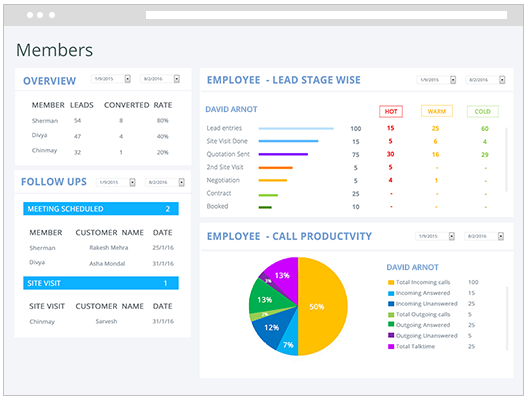This screenshot has width=528, height=399.
Task: Select Sherman row in Overview table
Action: pos(100,121)
